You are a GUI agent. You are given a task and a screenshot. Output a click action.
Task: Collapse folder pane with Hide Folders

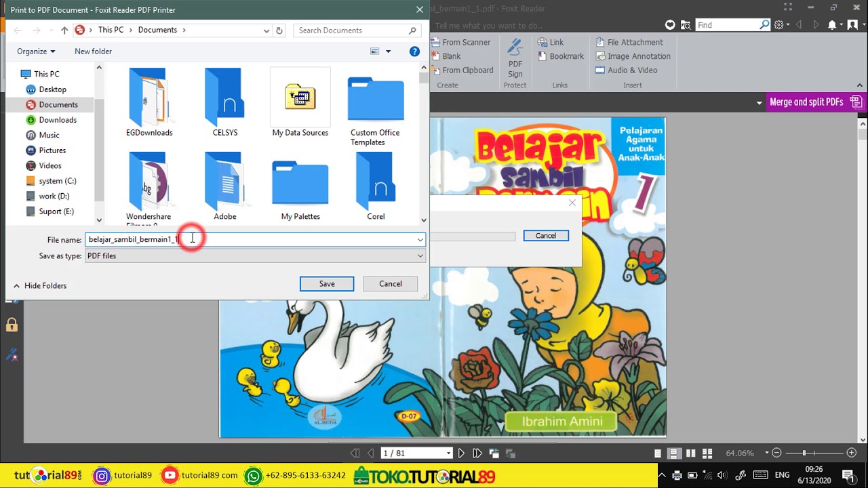click(x=40, y=286)
